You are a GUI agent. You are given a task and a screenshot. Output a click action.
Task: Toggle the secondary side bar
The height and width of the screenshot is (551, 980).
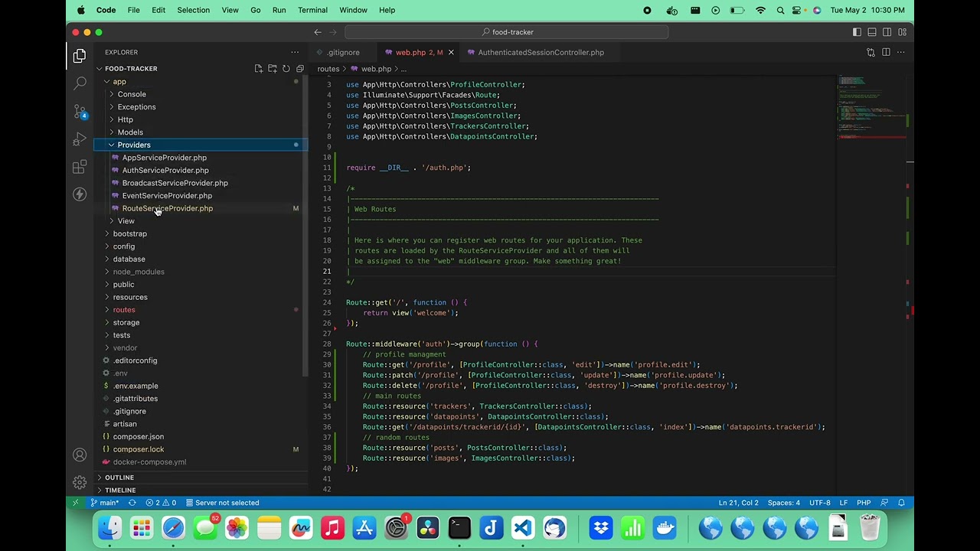(887, 32)
